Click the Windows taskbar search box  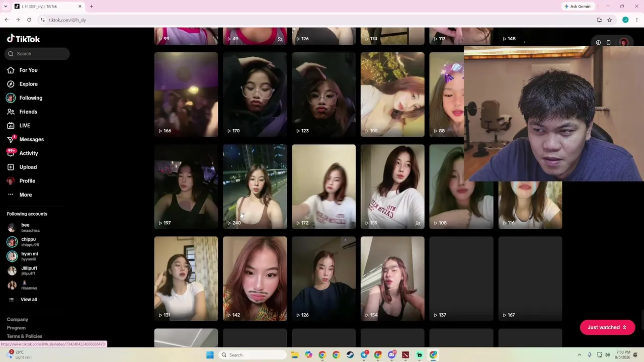(x=253, y=355)
